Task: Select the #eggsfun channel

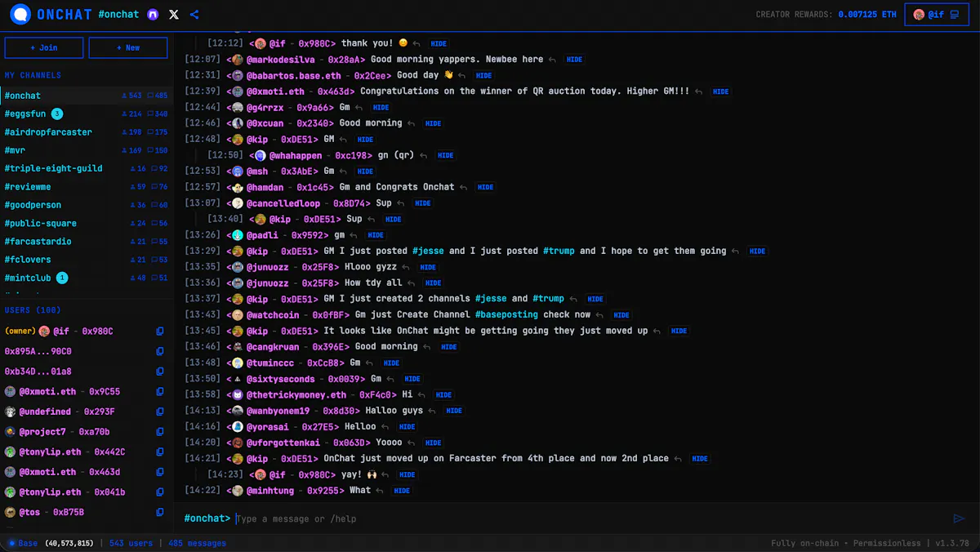Action: pos(86,114)
